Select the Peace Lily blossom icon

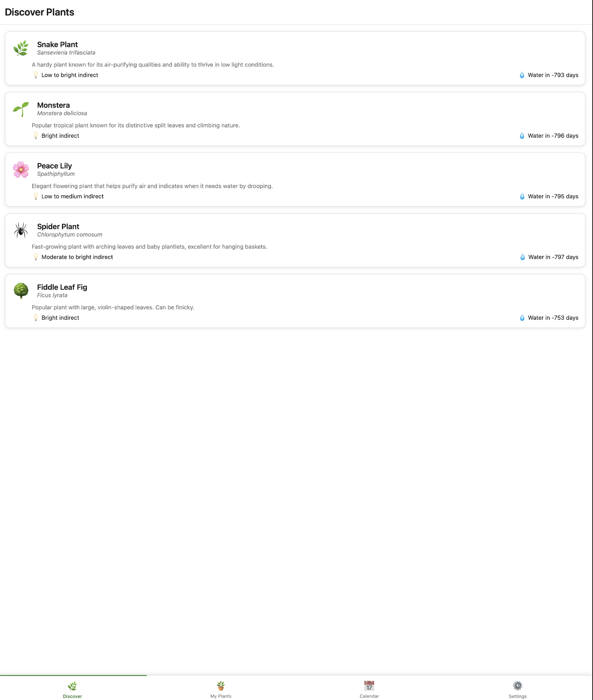21,169
